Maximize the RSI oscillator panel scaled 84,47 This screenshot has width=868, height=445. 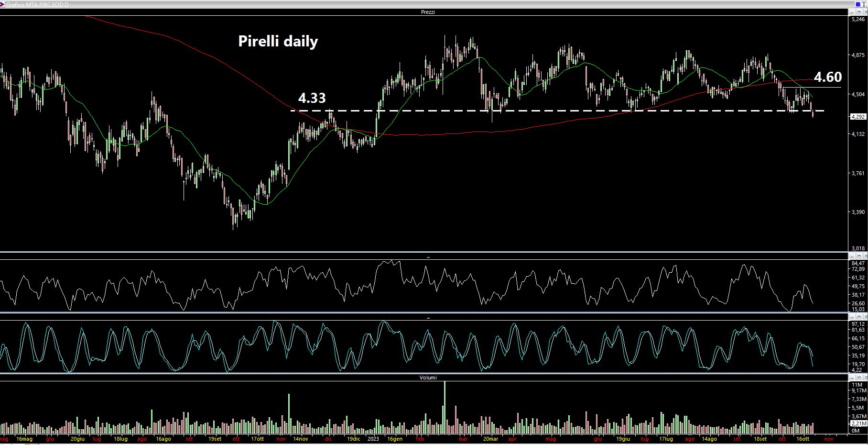859,256
